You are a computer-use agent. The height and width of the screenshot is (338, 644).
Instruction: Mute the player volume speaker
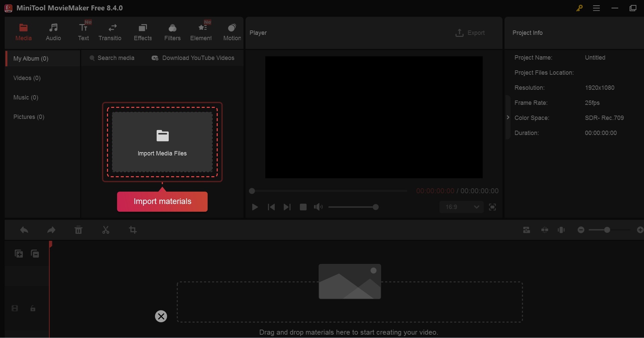click(318, 207)
